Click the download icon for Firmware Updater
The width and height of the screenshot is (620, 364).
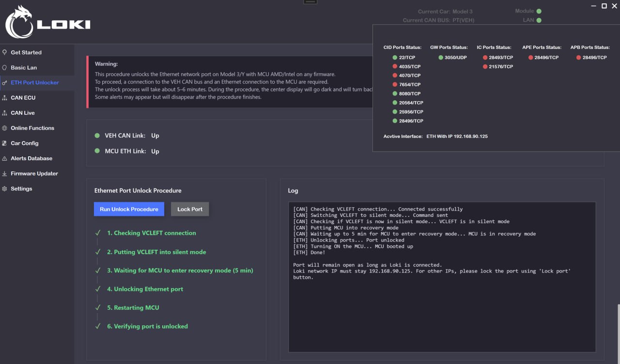click(x=5, y=174)
